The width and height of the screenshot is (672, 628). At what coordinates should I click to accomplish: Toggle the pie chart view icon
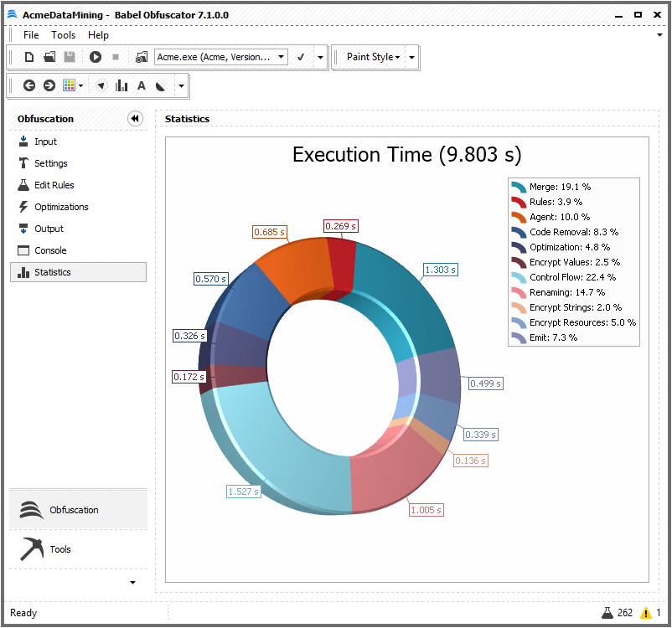click(x=160, y=85)
